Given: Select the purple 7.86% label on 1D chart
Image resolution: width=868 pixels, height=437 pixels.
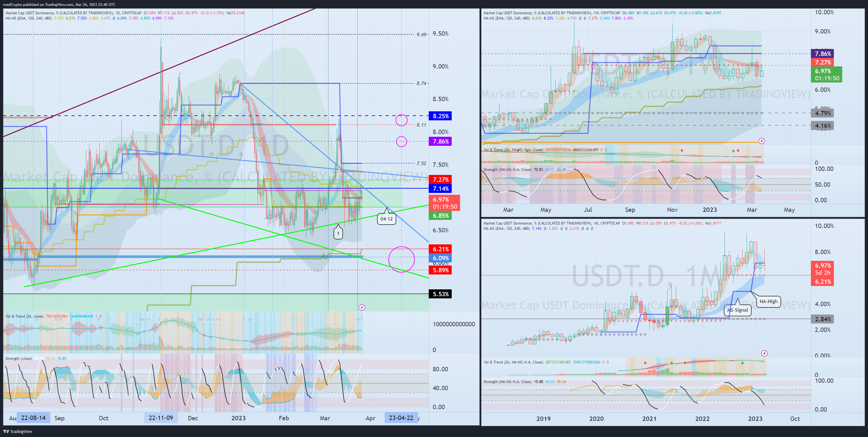Looking at the screenshot, I should pos(441,141).
